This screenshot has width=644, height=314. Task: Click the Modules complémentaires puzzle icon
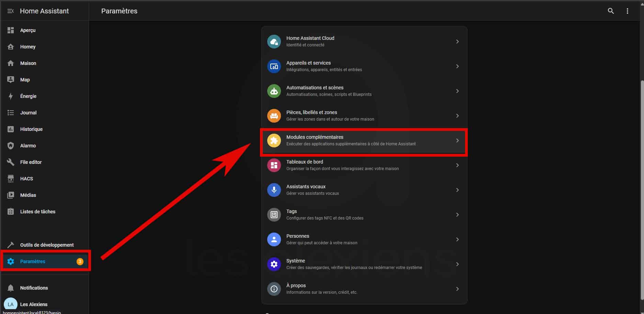(x=274, y=141)
